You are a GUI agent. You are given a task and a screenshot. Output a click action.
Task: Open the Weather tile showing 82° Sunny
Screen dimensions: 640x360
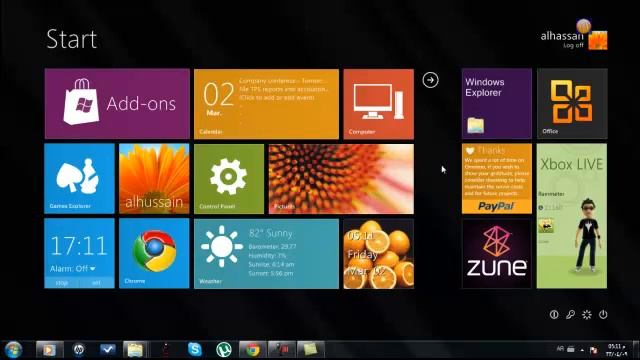click(x=266, y=253)
